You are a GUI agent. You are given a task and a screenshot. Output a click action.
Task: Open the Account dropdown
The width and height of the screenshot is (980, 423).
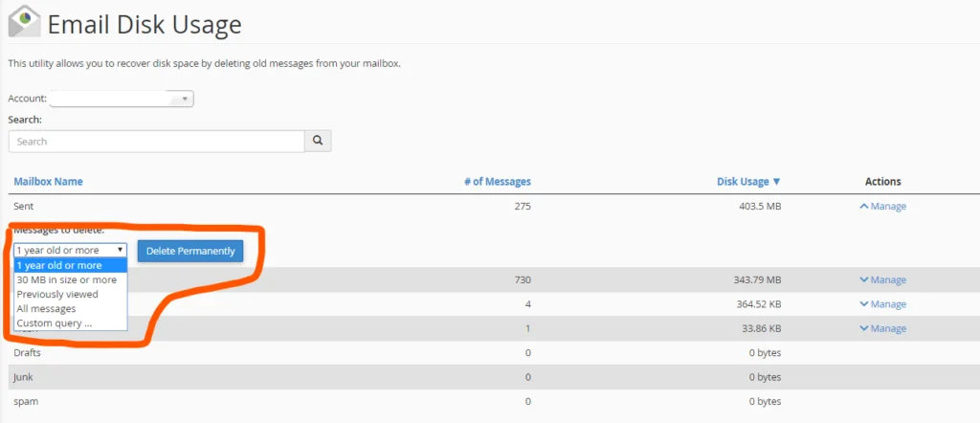coord(122,99)
